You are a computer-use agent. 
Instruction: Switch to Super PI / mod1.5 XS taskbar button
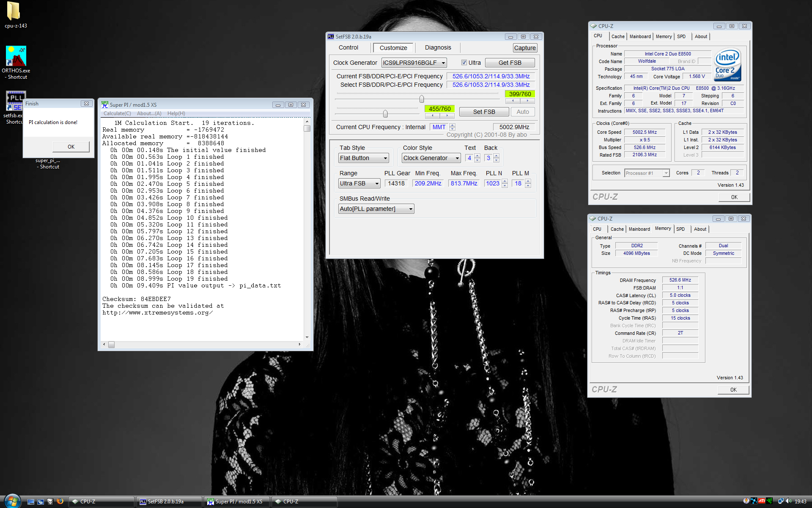pyautogui.click(x=237, y=502)
